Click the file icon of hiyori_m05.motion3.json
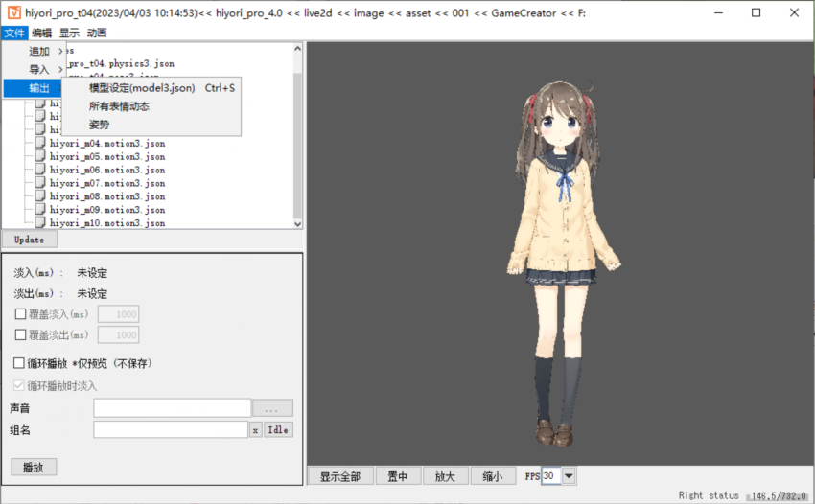The image size is (815, 504). click(40, 156)
